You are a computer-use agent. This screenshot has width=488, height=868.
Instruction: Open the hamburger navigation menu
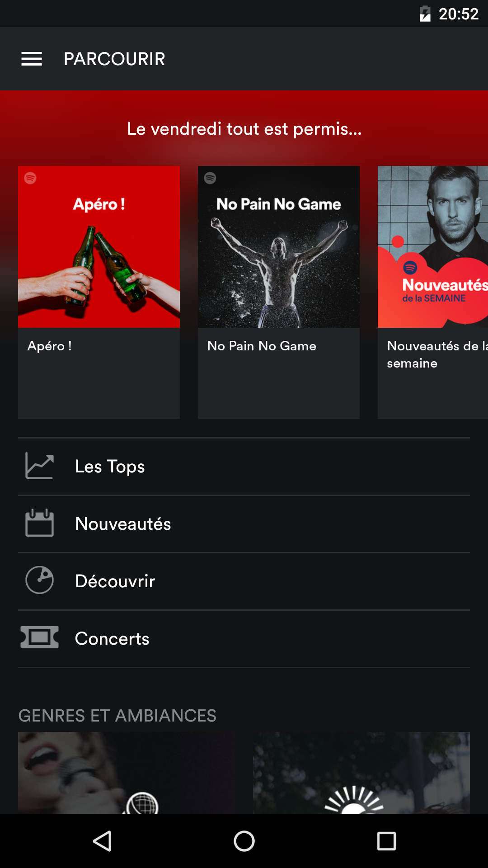[x=32, y=59]
